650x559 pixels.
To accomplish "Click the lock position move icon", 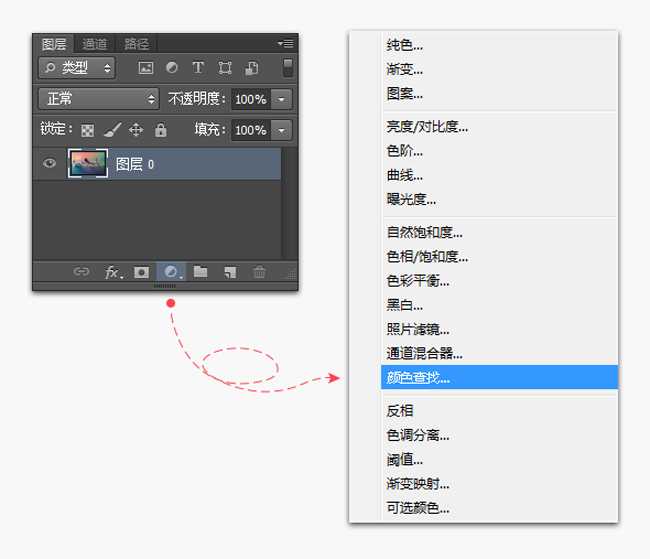I will (136, 130).
